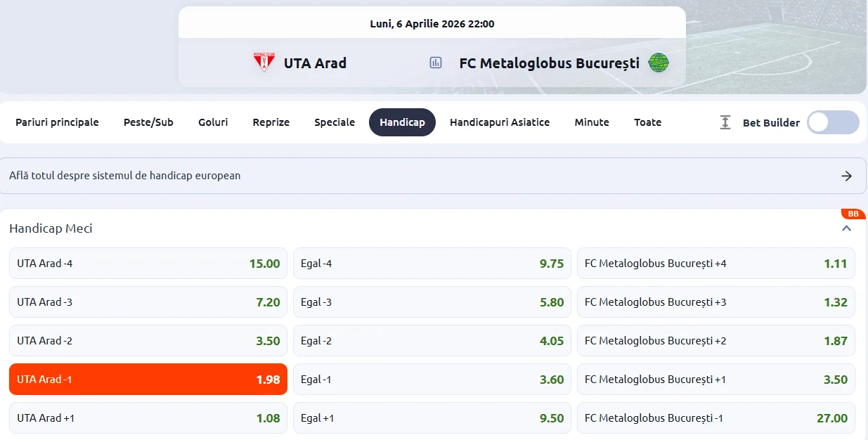Click the arrow in the handicap info banner

point(846,176)
